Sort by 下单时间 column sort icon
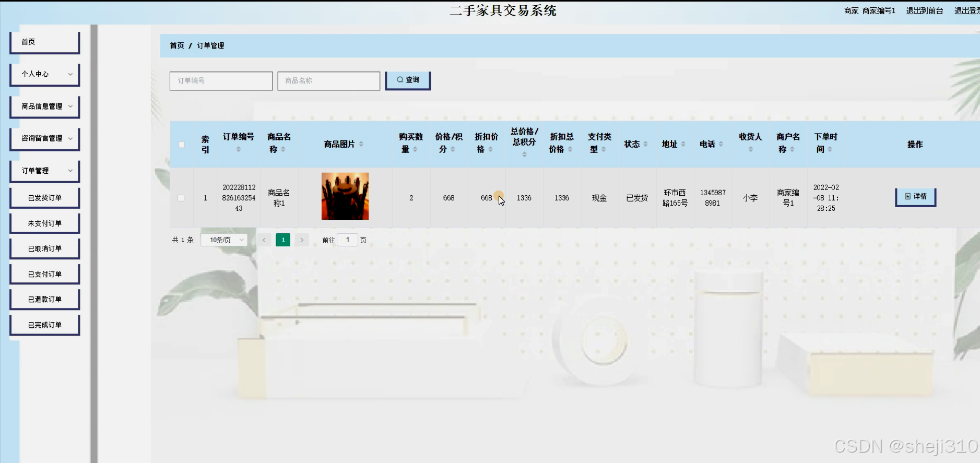The image size is (980, 463). pos(830,149)
